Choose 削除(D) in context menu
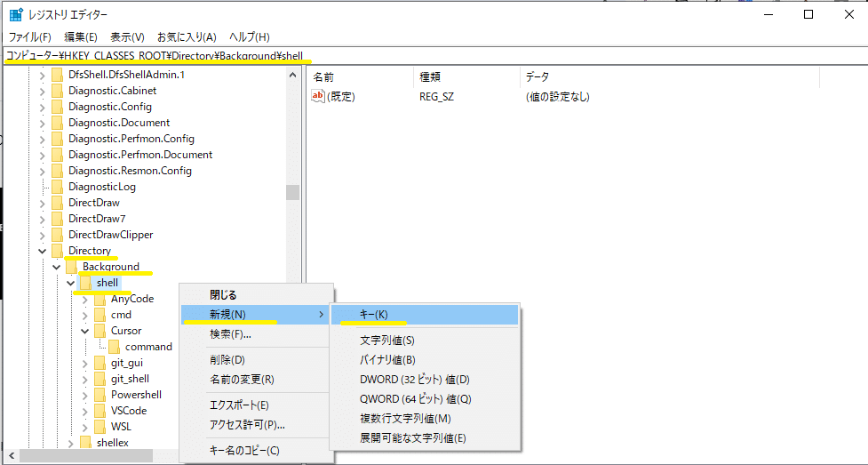This screenshot has width=868, height=465. point(257,360)
